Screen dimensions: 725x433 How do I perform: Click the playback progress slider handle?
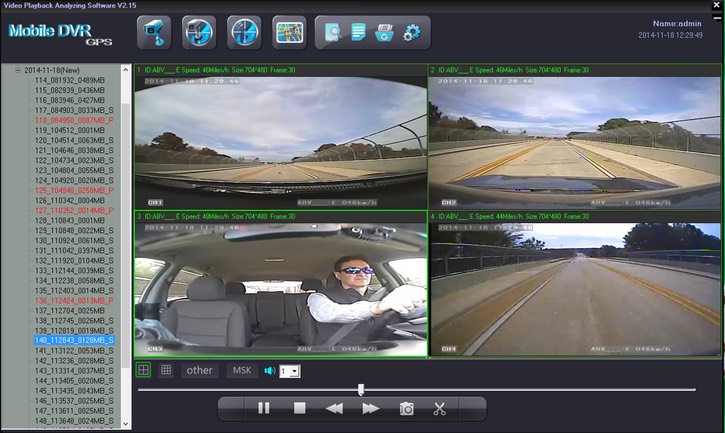(361, 389)
